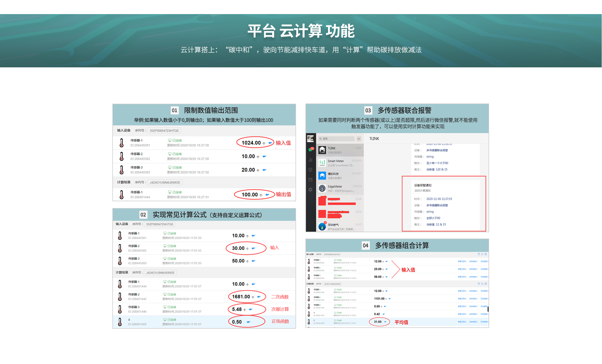This screenshot has width=602, height=364.
Task: Click the cube icon in WeChat sidebar
Action: 310,170
